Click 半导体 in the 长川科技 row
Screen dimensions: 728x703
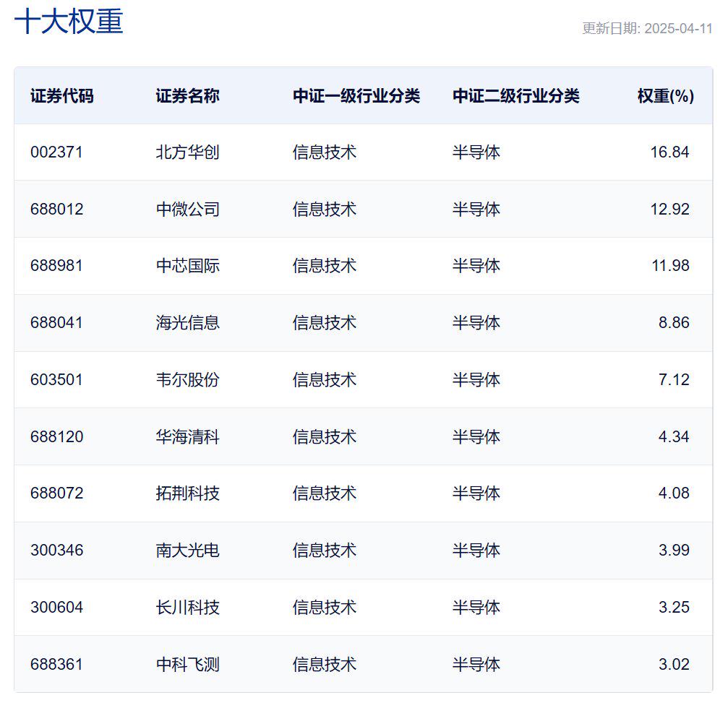(476, 608)
